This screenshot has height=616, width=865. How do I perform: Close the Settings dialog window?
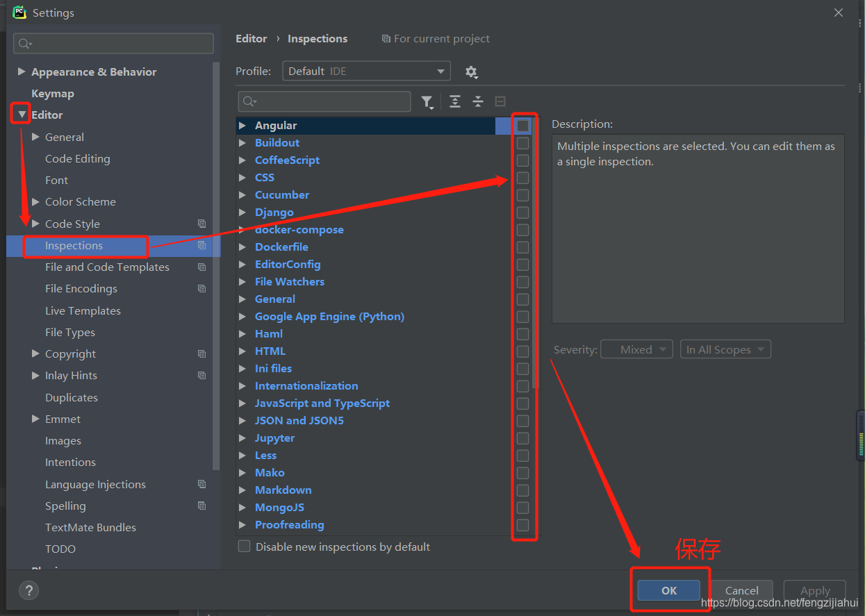coord(839,13)
